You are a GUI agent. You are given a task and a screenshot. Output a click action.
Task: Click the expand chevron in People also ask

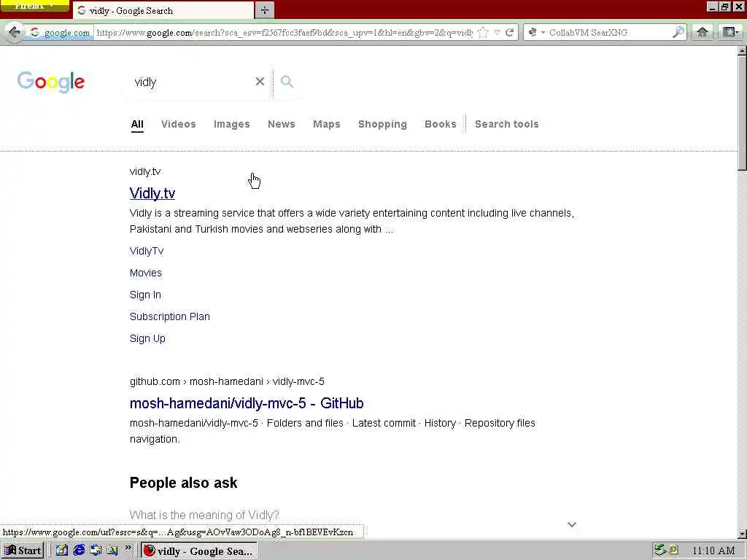[572, 524]
